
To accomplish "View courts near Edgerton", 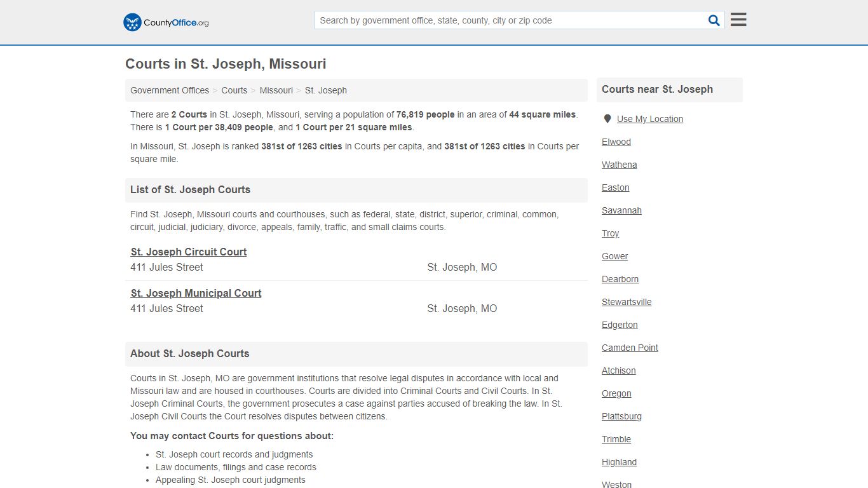I will coord(620,325).
